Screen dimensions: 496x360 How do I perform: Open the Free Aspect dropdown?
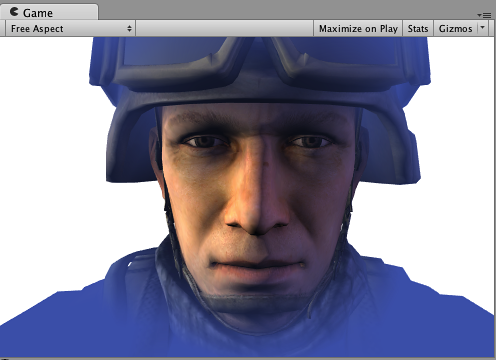click(x=70, y=29)
